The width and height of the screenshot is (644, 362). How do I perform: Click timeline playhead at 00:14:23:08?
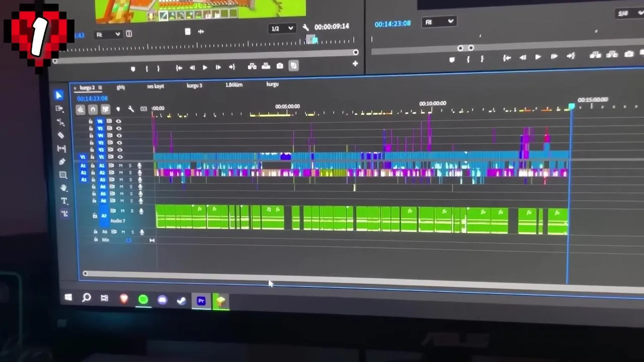572,107
